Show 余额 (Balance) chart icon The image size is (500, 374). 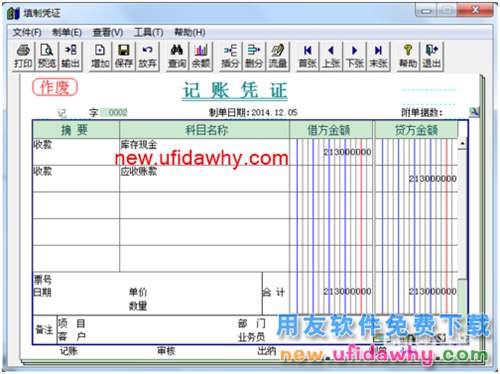pos(201,56)
